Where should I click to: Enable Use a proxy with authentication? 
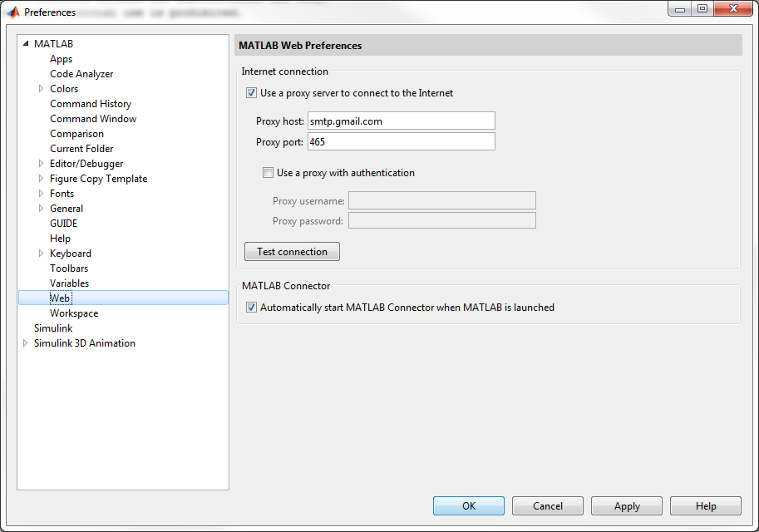[x=268, y=173]
